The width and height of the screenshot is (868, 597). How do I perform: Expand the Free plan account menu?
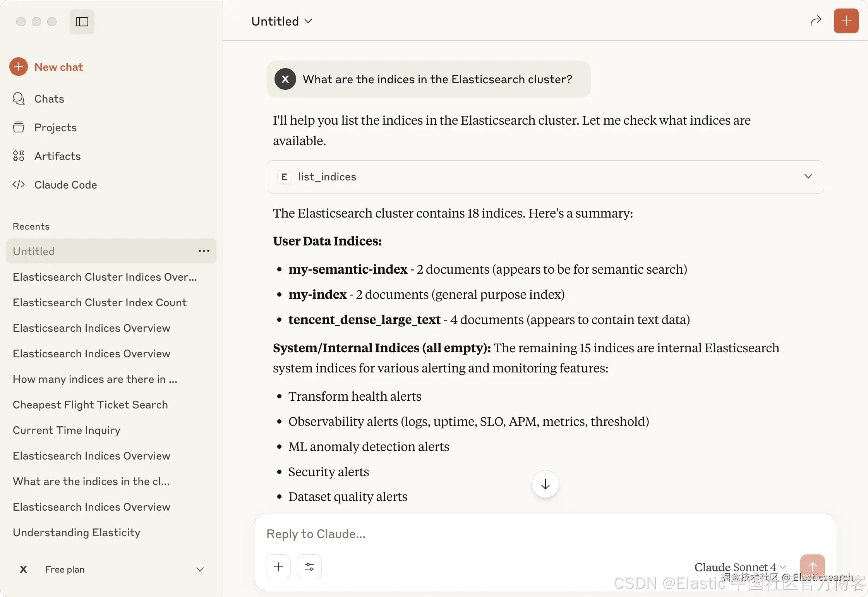click(x=200, y=570)
